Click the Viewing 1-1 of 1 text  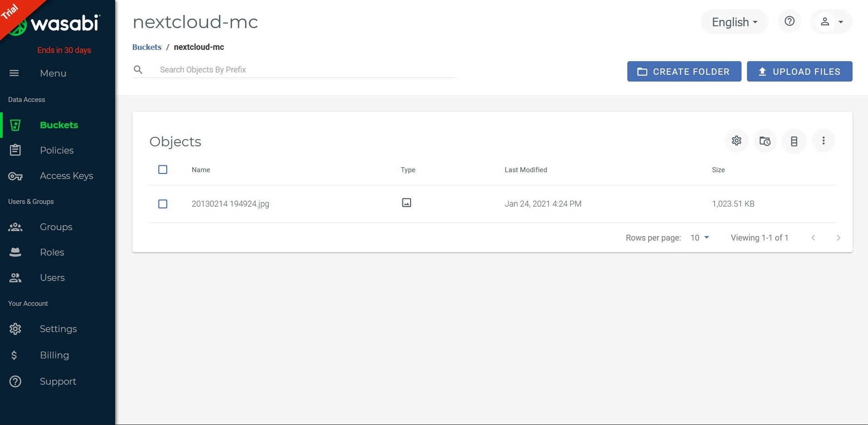[760, 238]
